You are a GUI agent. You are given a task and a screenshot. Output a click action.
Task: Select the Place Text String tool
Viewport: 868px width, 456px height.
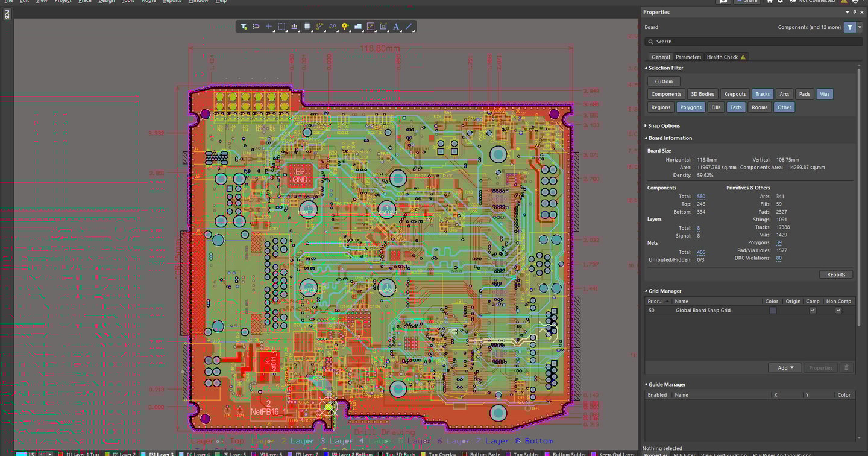click(x=396, y=27)
